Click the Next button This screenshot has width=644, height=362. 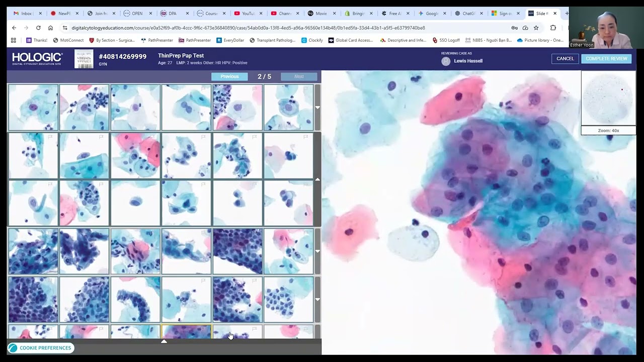tap(299, 76)
